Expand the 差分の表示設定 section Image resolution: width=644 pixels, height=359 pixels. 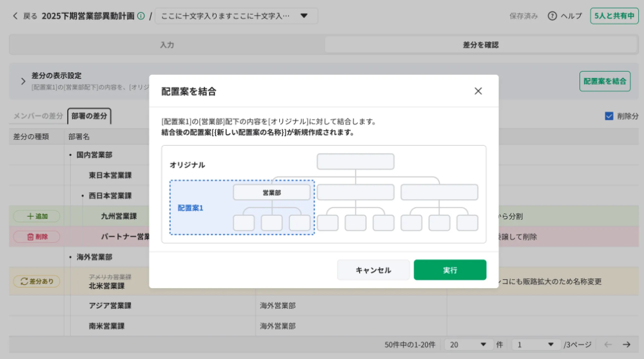point(23,81)
